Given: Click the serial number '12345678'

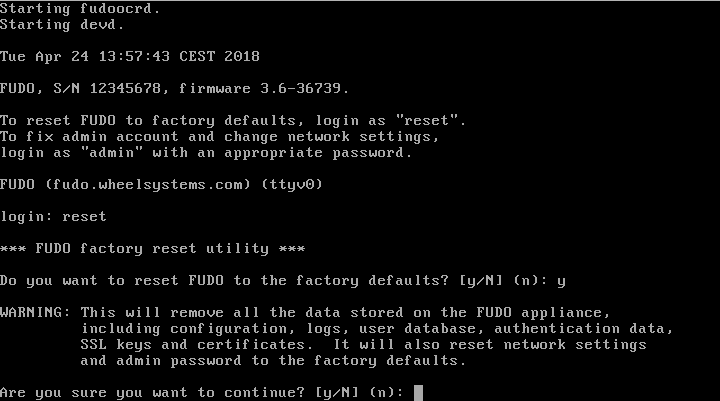Looking at the screenshot, I should click(125, 88).
